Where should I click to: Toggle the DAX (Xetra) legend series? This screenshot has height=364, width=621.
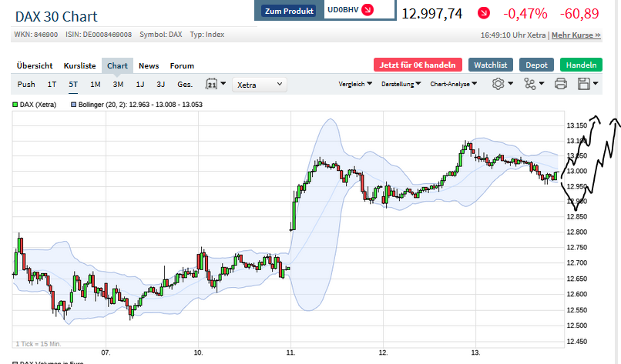[32, 104]
